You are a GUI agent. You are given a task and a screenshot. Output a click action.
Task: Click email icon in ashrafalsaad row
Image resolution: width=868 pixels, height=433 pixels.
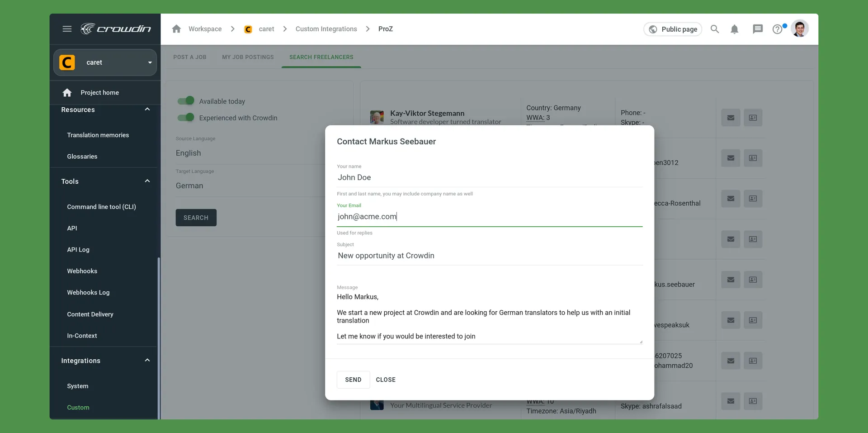(731, 401)
